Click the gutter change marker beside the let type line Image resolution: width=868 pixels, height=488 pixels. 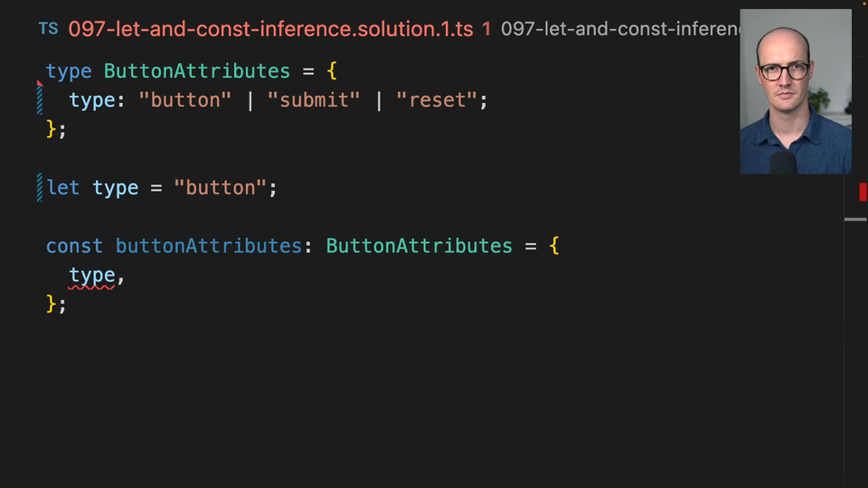(x=40, y=188)
